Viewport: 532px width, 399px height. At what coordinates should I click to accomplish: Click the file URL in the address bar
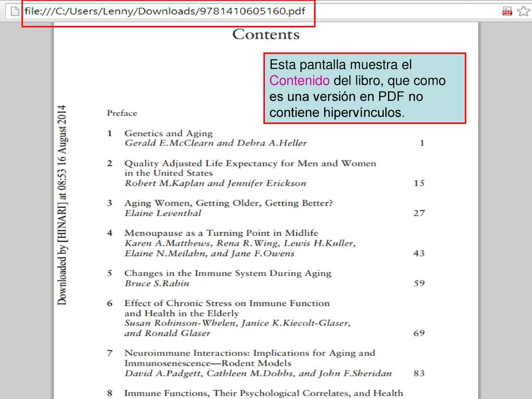tap(165, 11)
